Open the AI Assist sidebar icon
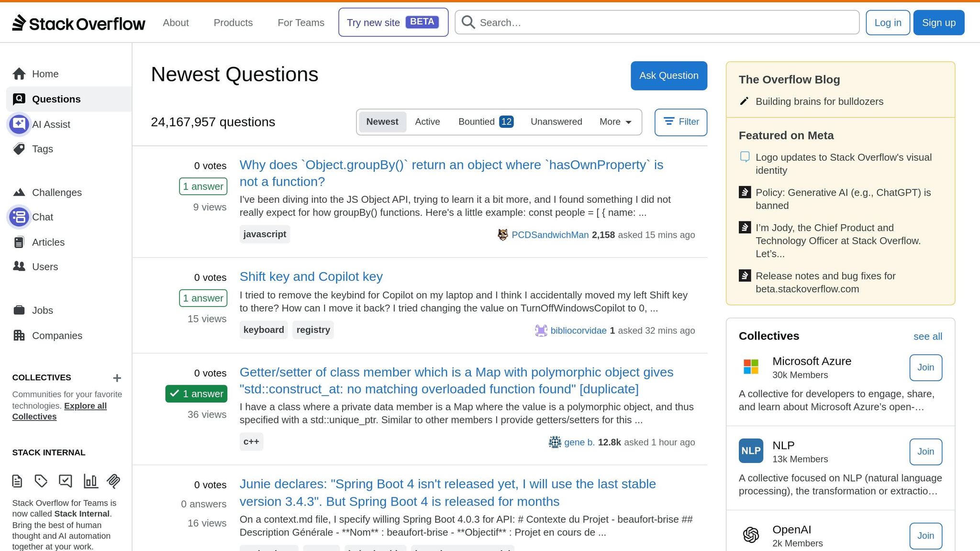 pyautogui.click(x=19, y=124)
